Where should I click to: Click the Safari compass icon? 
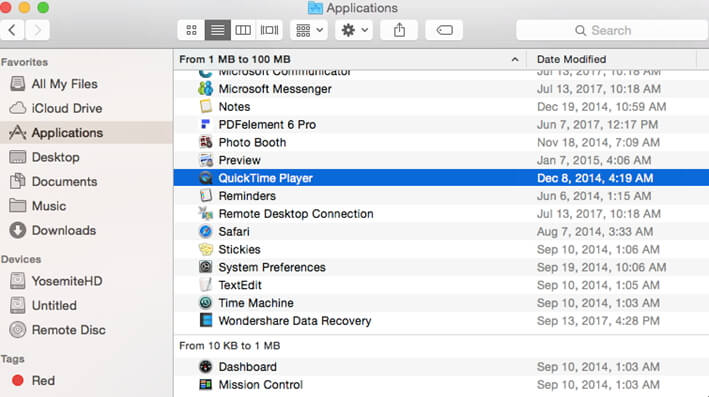(x=205, y=231)
